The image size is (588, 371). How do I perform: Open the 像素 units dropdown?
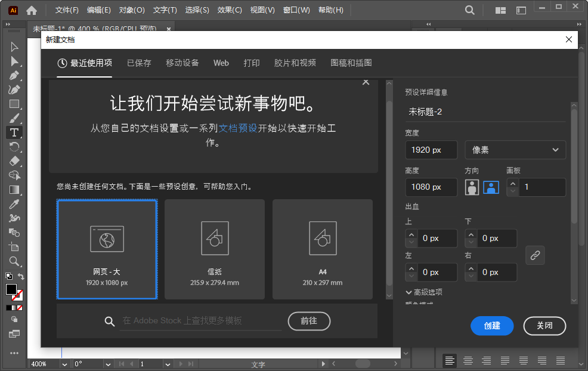515,150
